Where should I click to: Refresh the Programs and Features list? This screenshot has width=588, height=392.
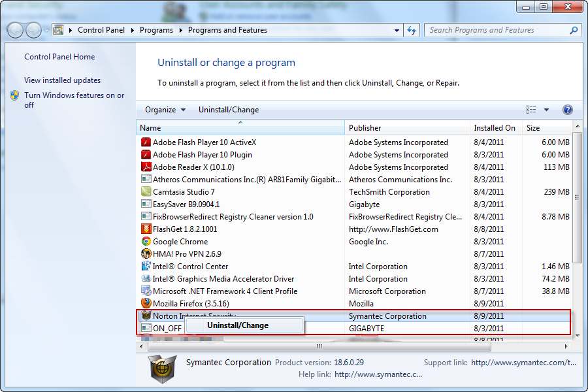tap(412, 30)
